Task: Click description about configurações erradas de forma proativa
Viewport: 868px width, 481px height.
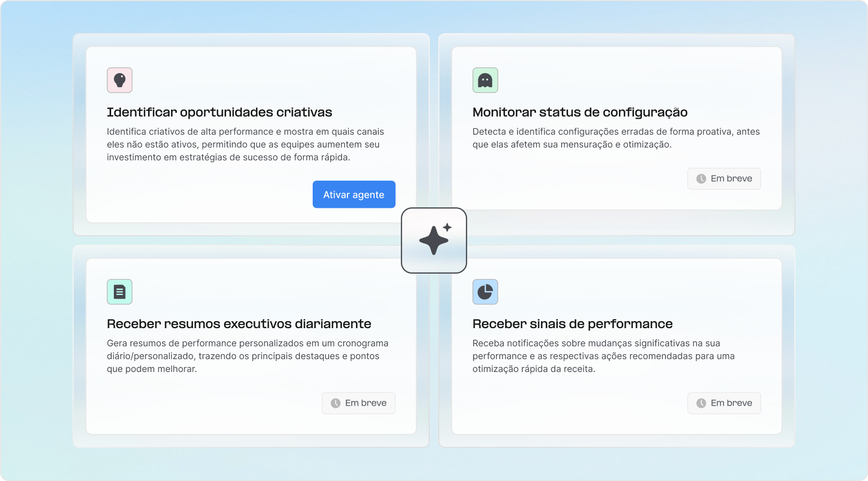Action: (616, 138)
